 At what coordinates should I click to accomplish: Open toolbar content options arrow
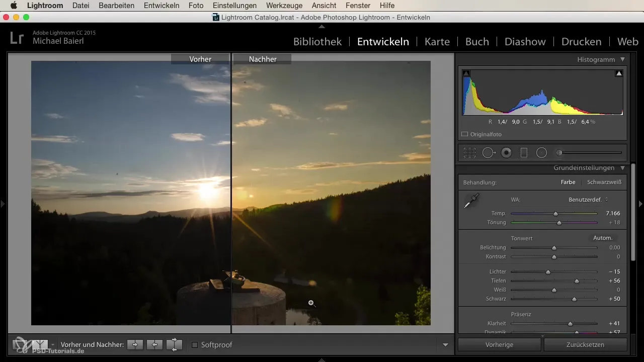pyautogui.click(x=445, y=345)
